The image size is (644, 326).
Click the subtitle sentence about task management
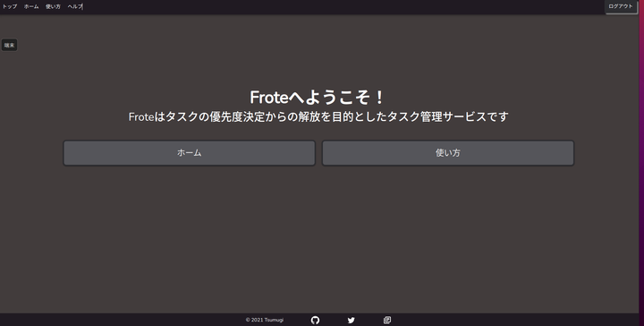point(318,116)
